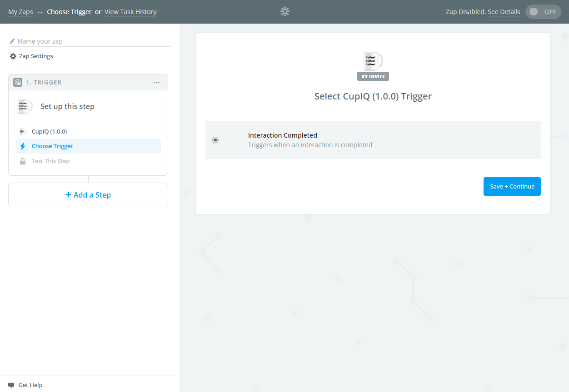Click the Select CupIQ (1.0.0) Trigger heading
Screen dimensions: 569x392
point(373,96)
